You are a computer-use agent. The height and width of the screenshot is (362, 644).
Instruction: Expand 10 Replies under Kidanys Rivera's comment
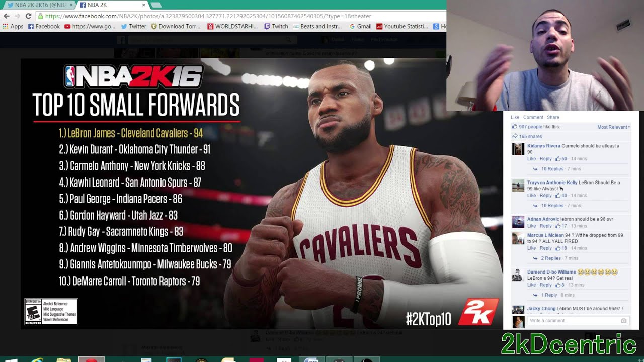(552, 169)
